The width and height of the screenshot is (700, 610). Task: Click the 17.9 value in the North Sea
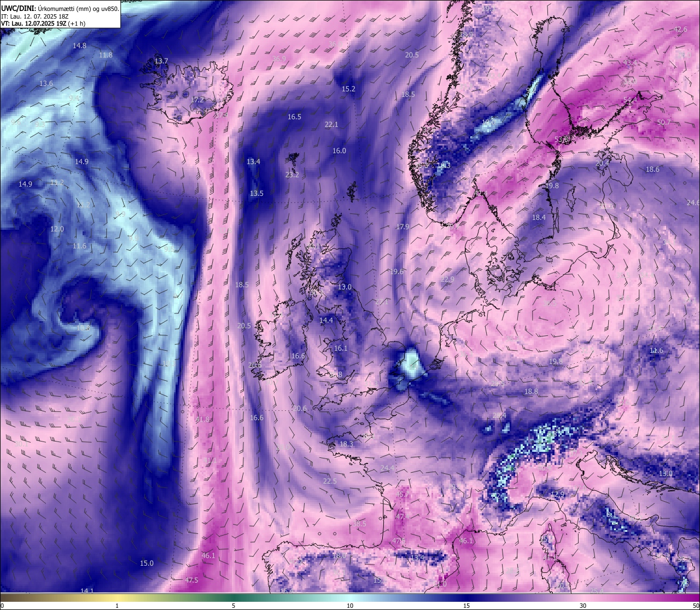pyautogui.click(x=402, y=227)
